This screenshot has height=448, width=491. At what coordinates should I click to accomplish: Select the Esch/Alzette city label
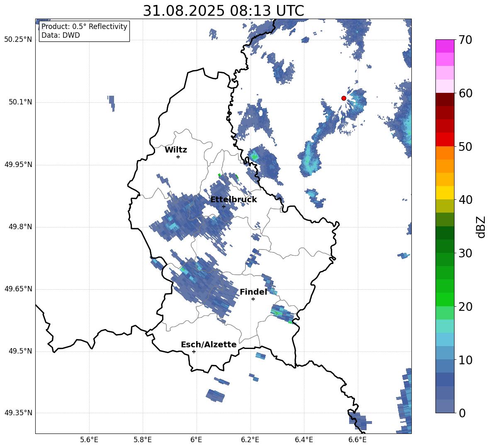tap(209, 344)
